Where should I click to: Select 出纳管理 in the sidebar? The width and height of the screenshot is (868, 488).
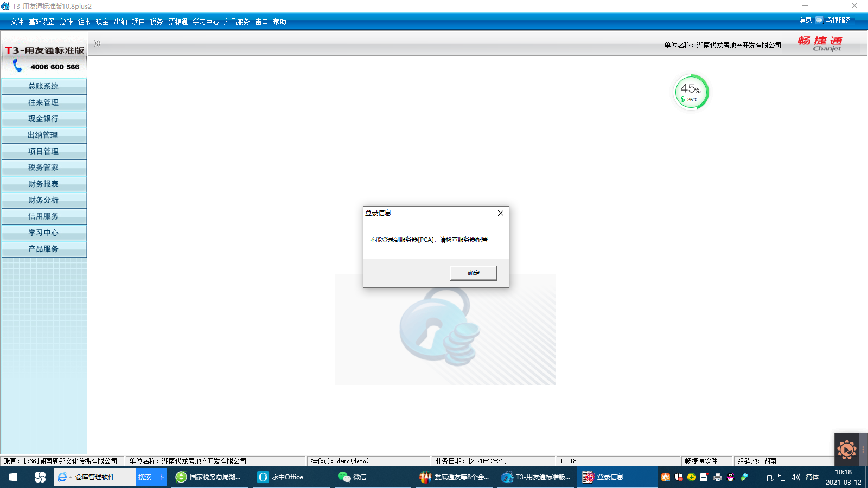[x=44, y=135]
